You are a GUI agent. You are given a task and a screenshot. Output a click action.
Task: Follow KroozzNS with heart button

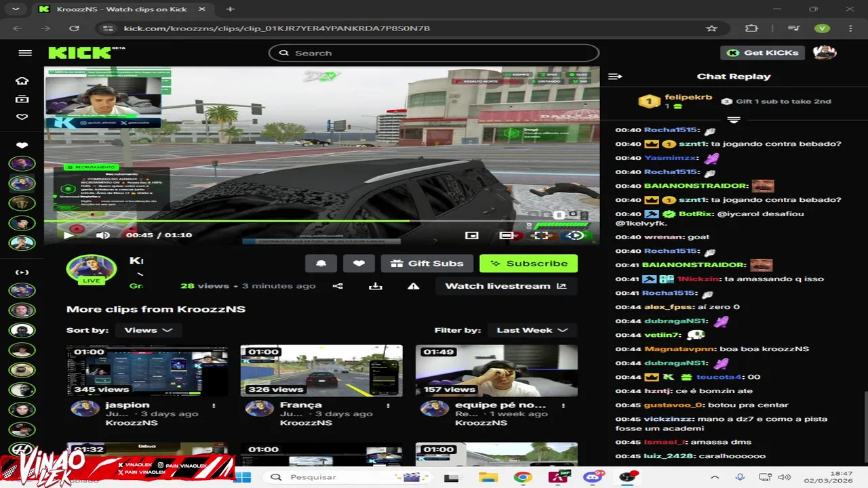(x=359, y=264)
